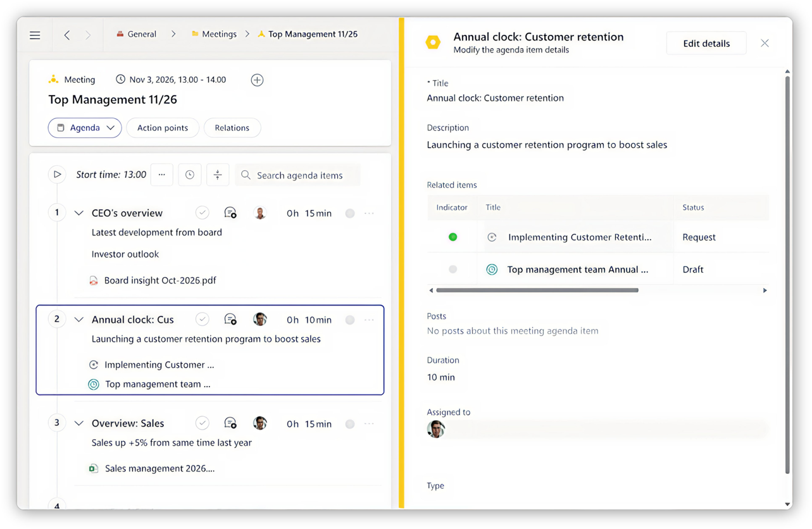Open the Sales management 2026 spreadsheet attachment
812x529 pixels.
(159, 469)
